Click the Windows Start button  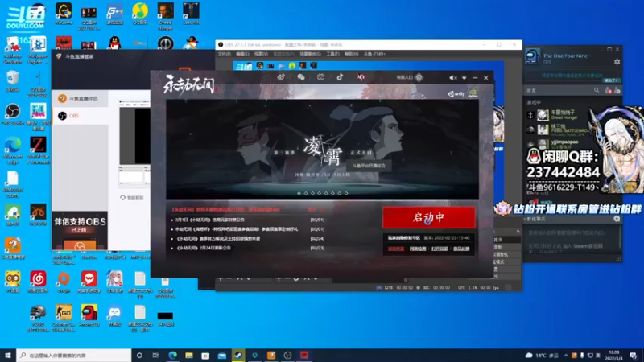pos(8,355)
